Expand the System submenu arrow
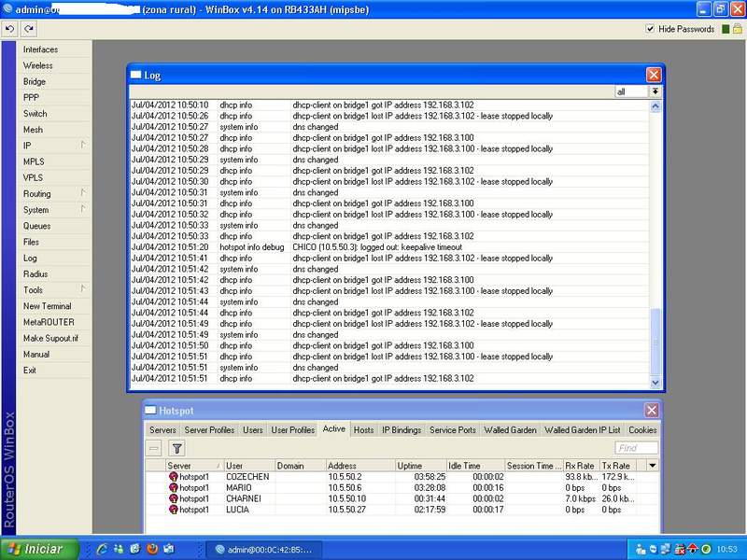Viewport: 747px width, 560px height. (x=83, y=208)
